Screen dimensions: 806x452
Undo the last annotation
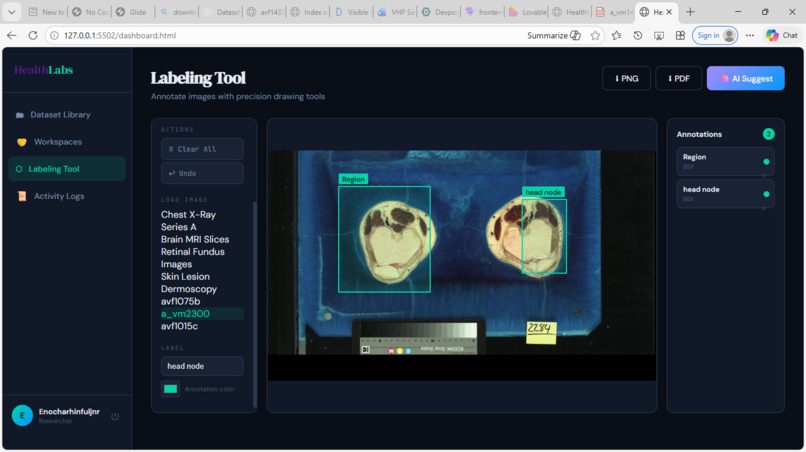[202, 173]
